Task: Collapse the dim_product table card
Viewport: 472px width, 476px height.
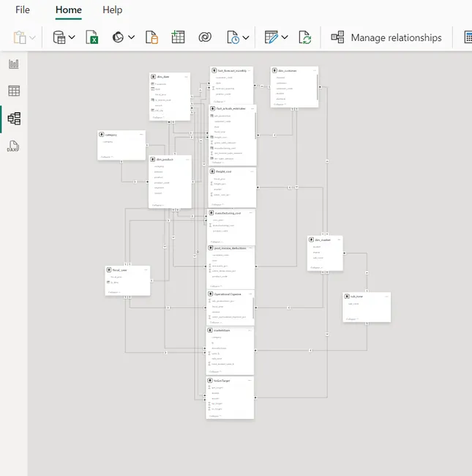Action: [x=158, y=205]
